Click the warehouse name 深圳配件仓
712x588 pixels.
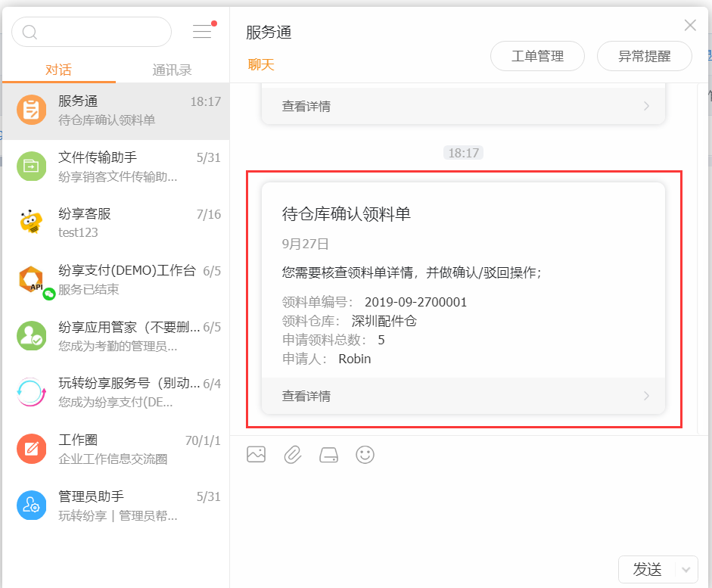pyautogui.click(x=384, y=321)
